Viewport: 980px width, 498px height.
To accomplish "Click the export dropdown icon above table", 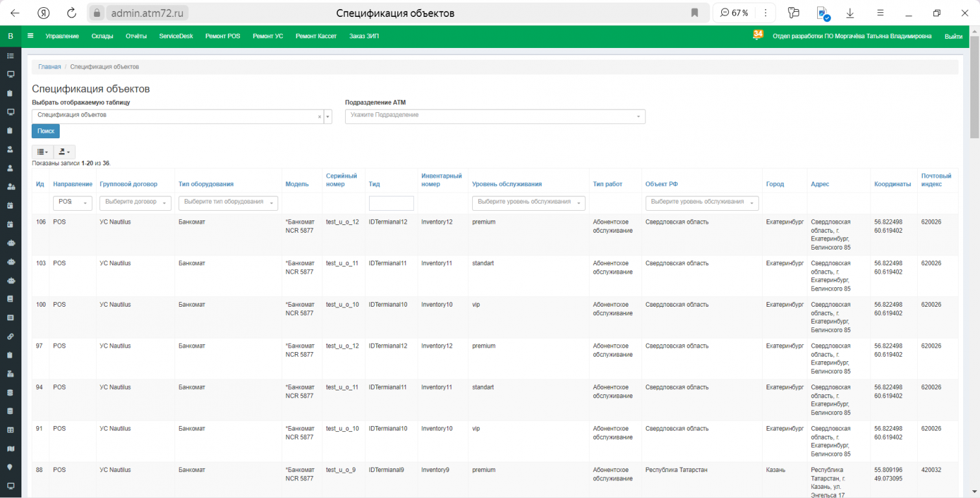I will [64, 152].
